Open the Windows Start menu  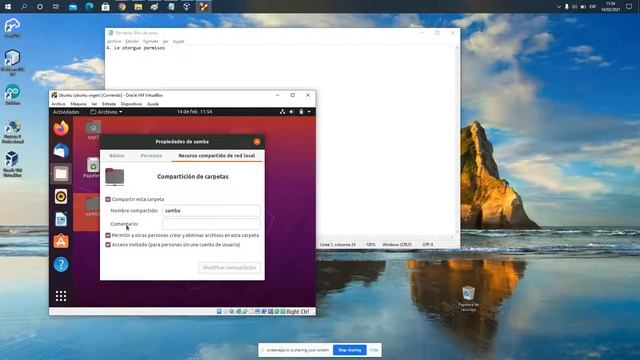point(8,7)
